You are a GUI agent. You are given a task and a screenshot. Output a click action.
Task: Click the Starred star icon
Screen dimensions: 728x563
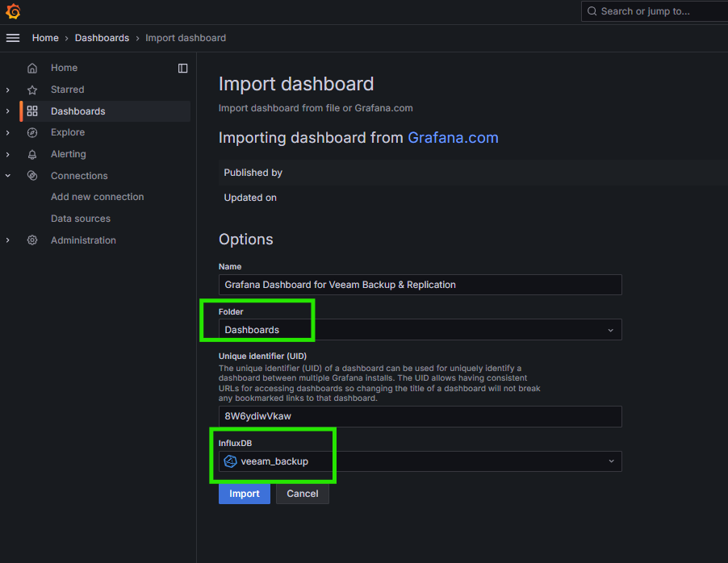32,90
